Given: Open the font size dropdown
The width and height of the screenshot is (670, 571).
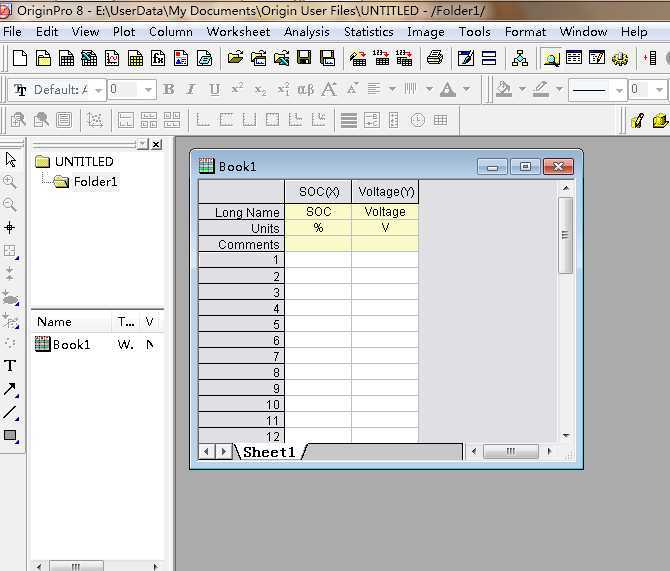Looking at the screenshot, I should pyautogui.click(x=148, y=90).
